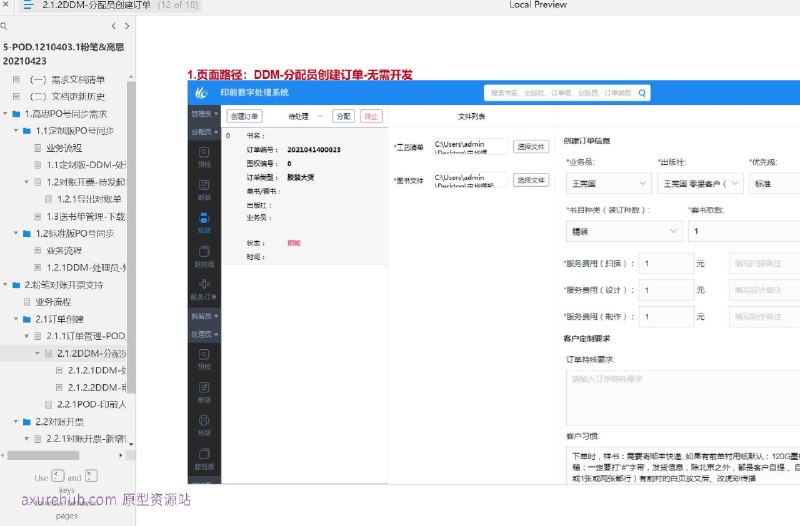
Task: Click the sitemap scroll-right arrow
Action: (x=120, y=455)
